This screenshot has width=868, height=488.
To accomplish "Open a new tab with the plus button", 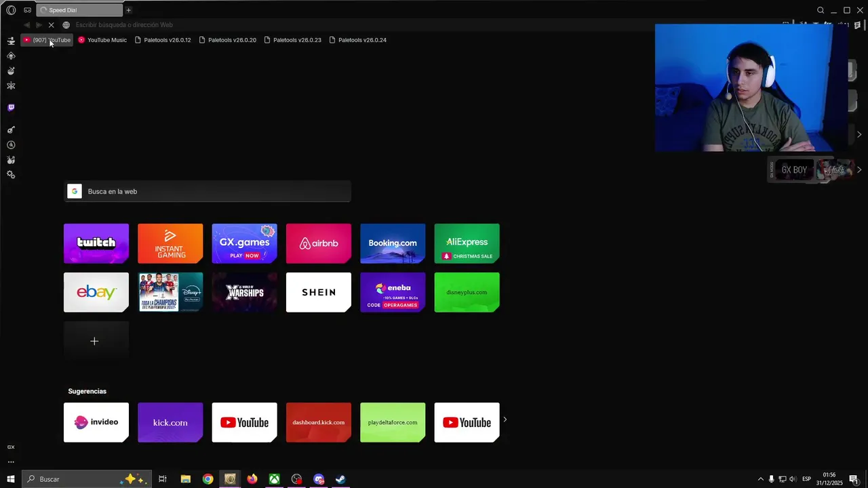I will click(128, 10).
